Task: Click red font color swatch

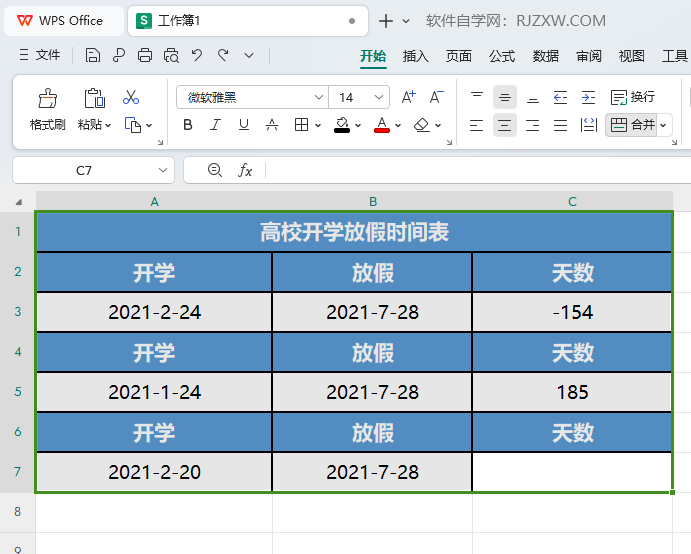Action: (x=382, y=125)
